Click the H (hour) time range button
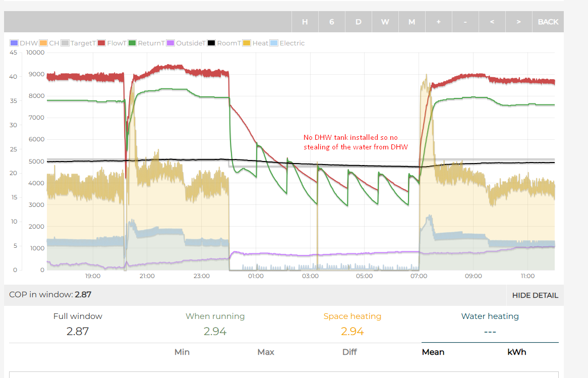This screenshot has height=378, width=588. [x=305, y=22]
